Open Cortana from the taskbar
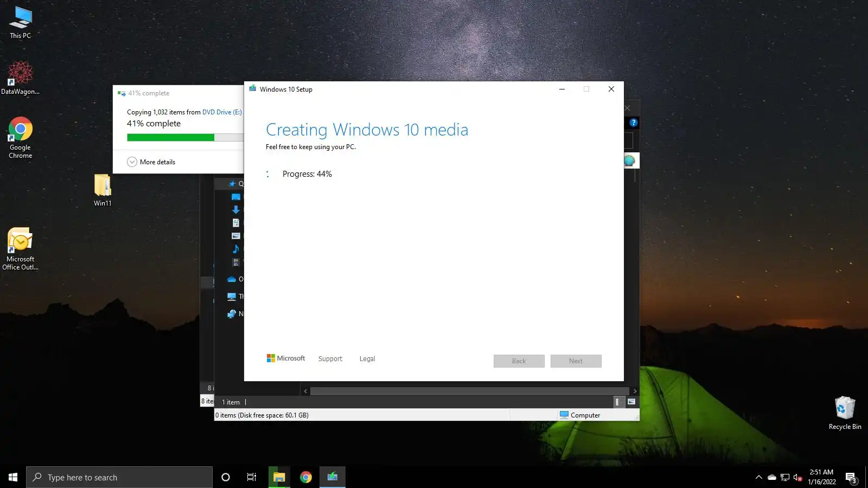The width and height of the screenshot is (868, 488). pos(226,477)
